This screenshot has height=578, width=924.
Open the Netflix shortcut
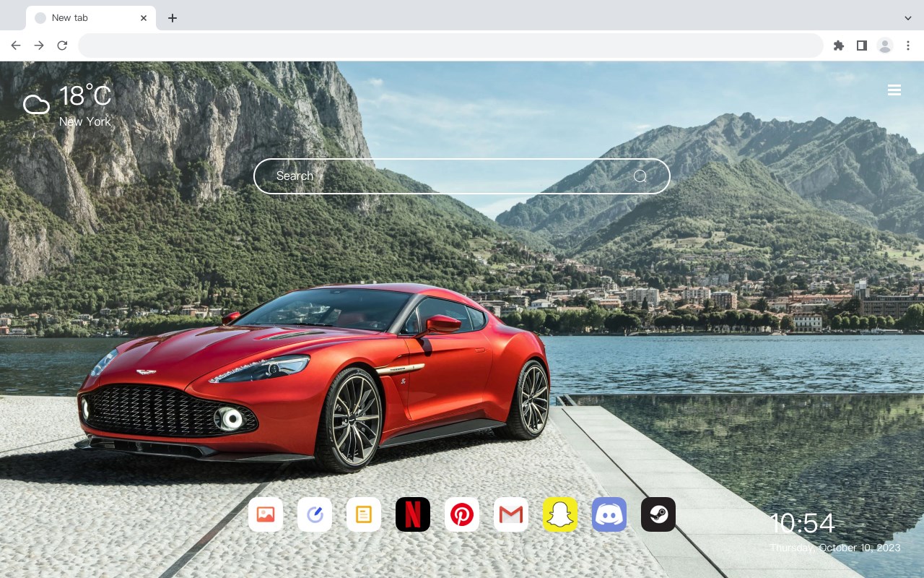point(413,514)
